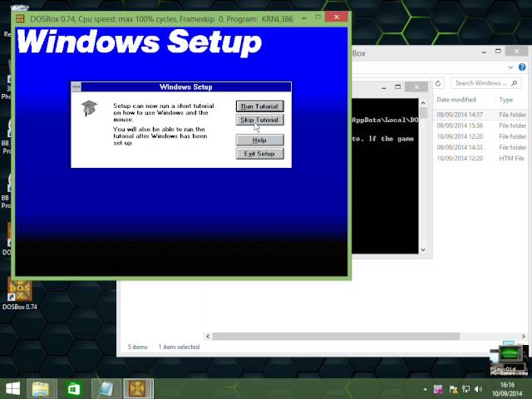
Task: Select row dated 09/09/2014 14:37
Action: [481, 115]
